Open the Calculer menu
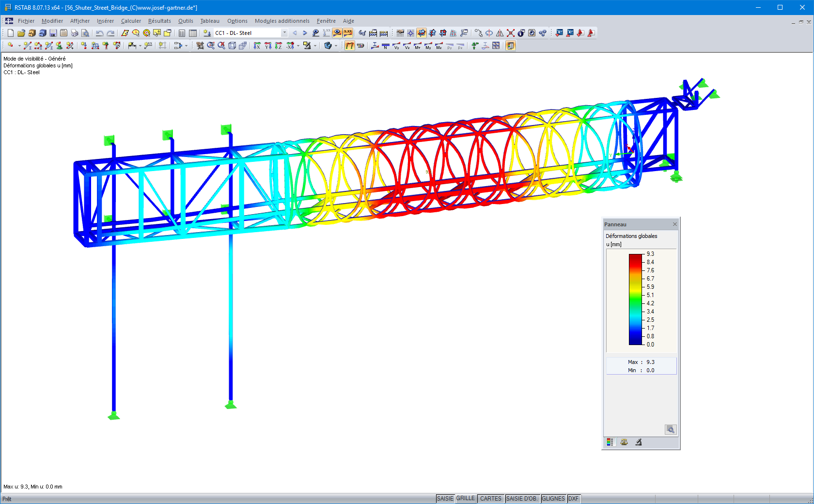This screenshot has height=504, width=814. tap(131, 21)
